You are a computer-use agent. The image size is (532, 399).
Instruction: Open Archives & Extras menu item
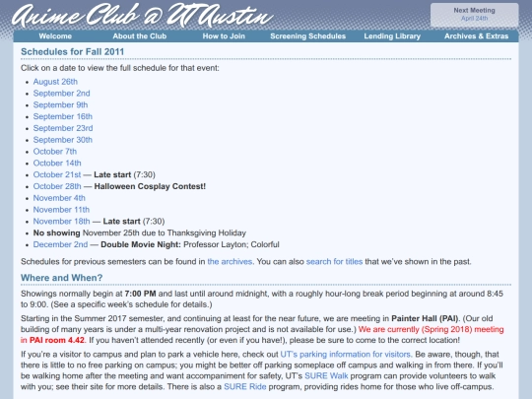(x=477, y=36)
